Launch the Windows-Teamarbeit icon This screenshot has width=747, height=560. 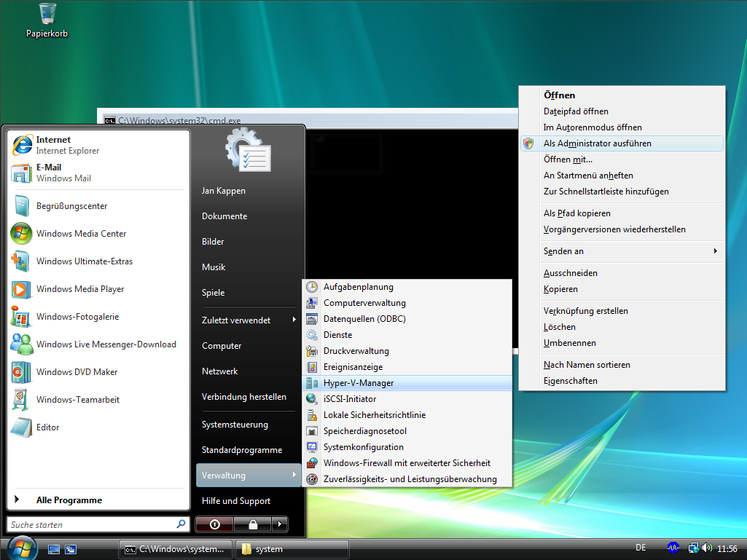coord(22,400)
